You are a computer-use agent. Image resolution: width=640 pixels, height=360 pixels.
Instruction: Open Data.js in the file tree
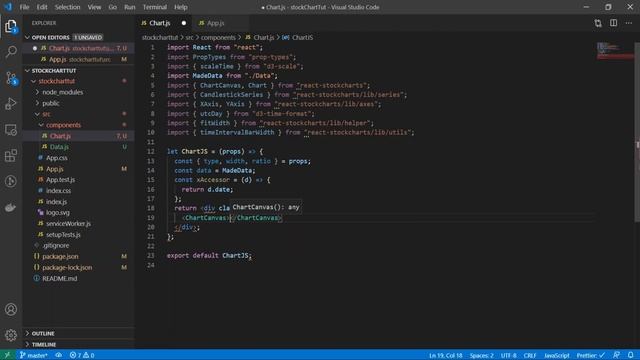(x=59, y=147)
